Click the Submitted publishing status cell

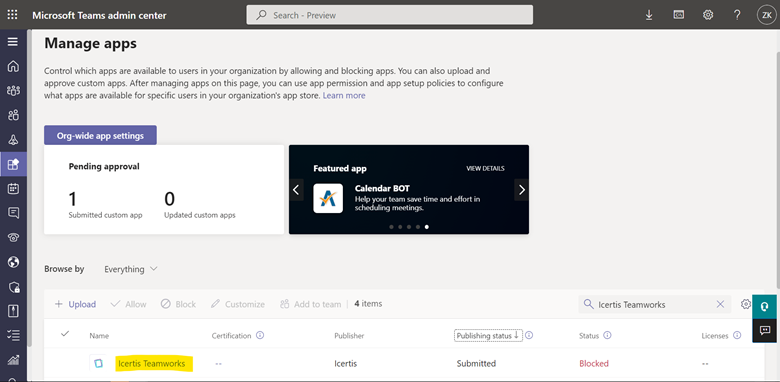pyautogui.click(x=476, y=364)
